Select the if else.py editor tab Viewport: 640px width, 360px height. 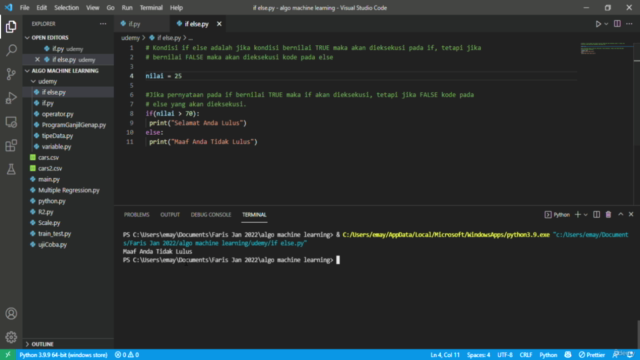pos(199,24)
